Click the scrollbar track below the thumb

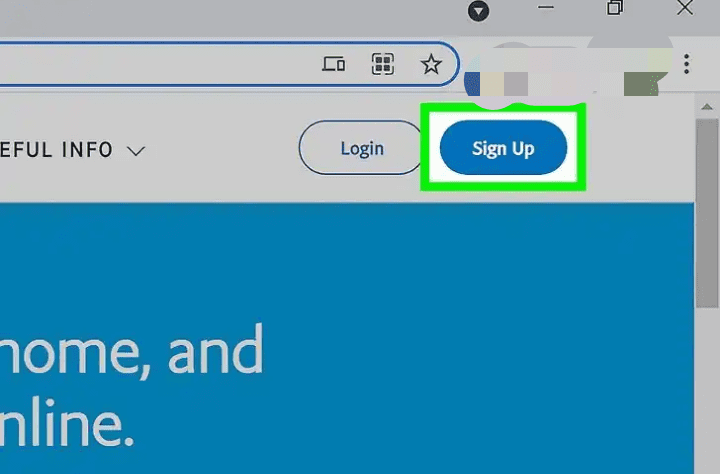coord(707,390)
